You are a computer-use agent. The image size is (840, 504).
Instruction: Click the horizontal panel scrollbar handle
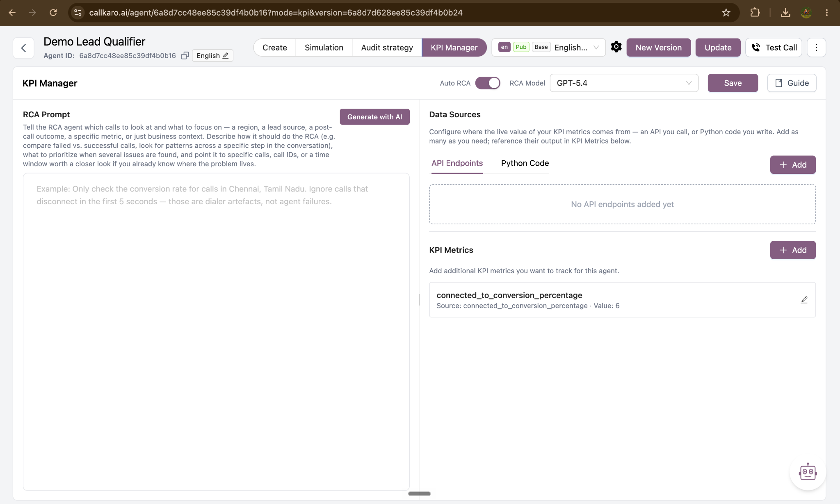[x=419, y=494]
